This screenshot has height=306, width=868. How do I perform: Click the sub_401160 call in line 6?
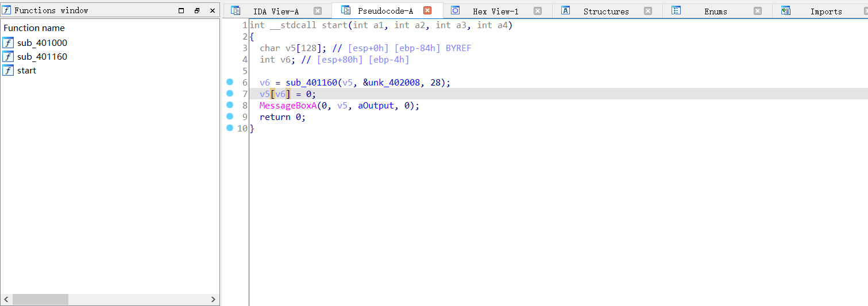311,83
